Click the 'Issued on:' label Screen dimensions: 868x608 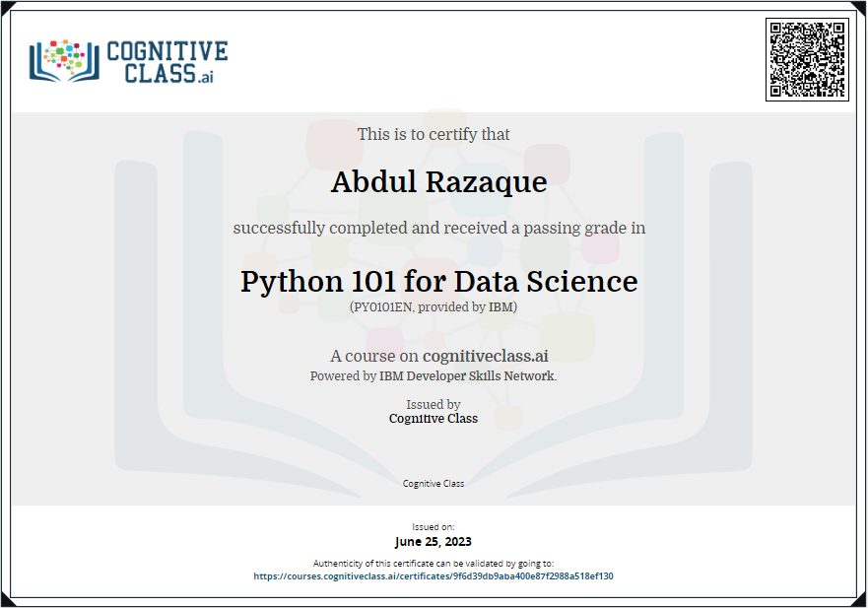pyautogui.click(x=434, y=527)
